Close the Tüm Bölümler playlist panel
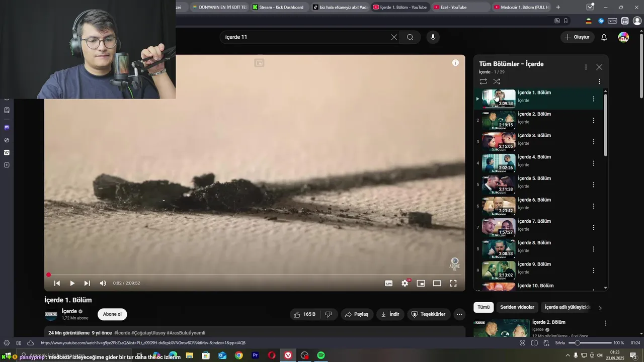 tap(599, 67)
